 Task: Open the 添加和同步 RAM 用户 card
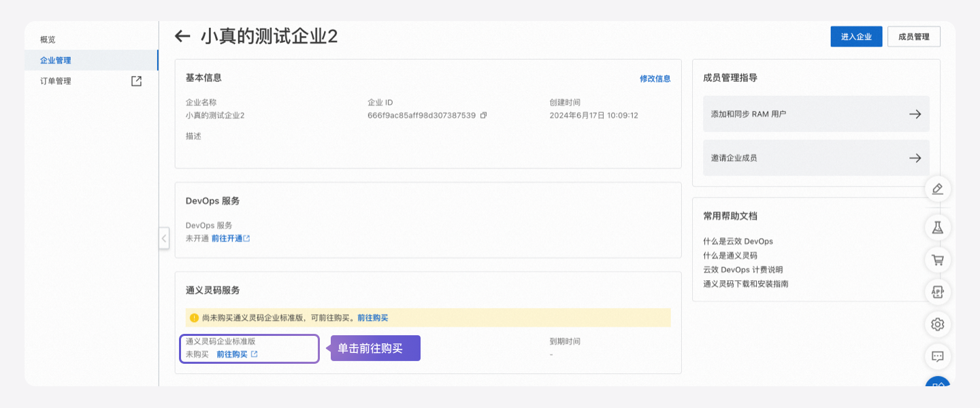pos(816,114)
